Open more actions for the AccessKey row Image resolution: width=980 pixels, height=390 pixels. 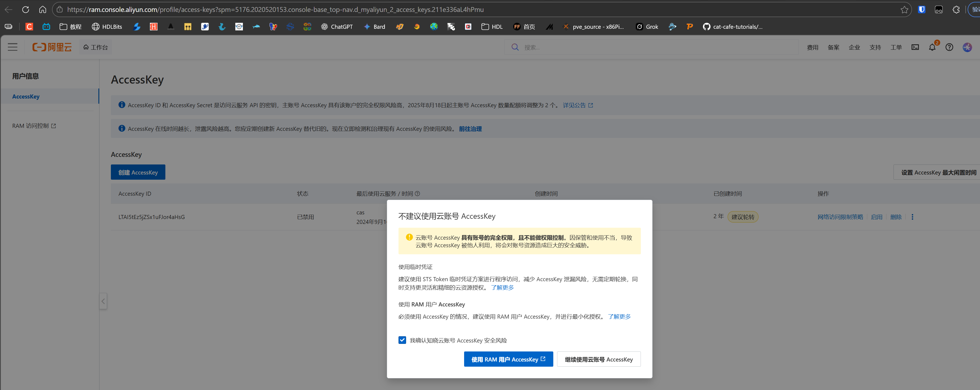point(912,217)
